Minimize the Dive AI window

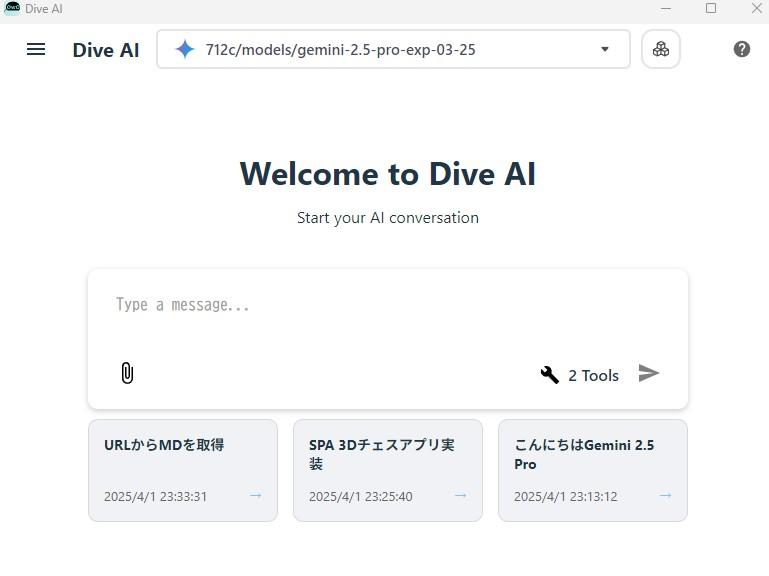tap(666, 8)
